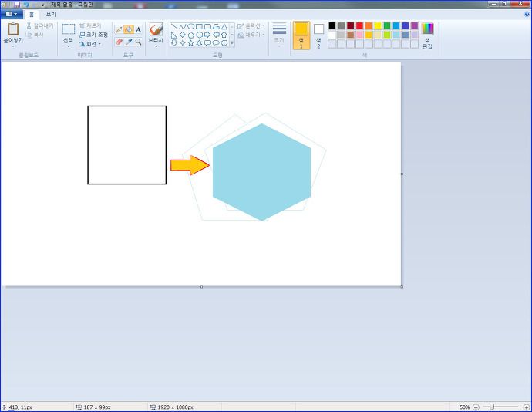
Task: Choose the Down arrow shape
Action: pyautogui.click(x=174, y=42)
